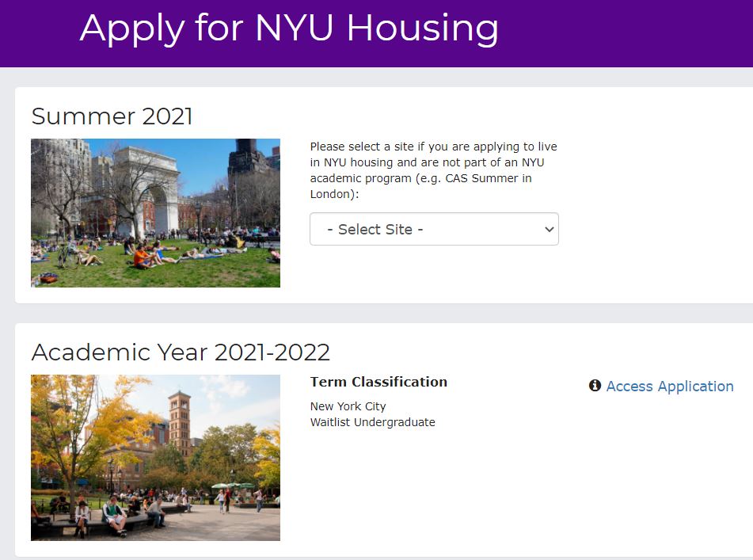Click the Academic Year autumn campus photo
This screenshot has width=753, height=560.
tap(156, 458)
